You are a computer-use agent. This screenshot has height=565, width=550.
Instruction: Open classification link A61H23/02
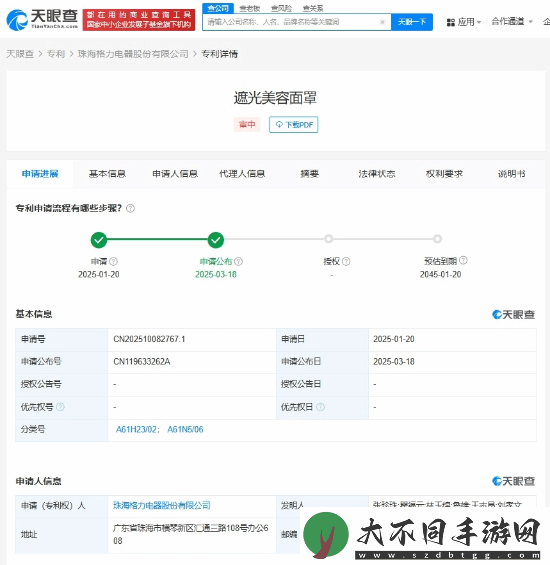click(x=136, y=430)
